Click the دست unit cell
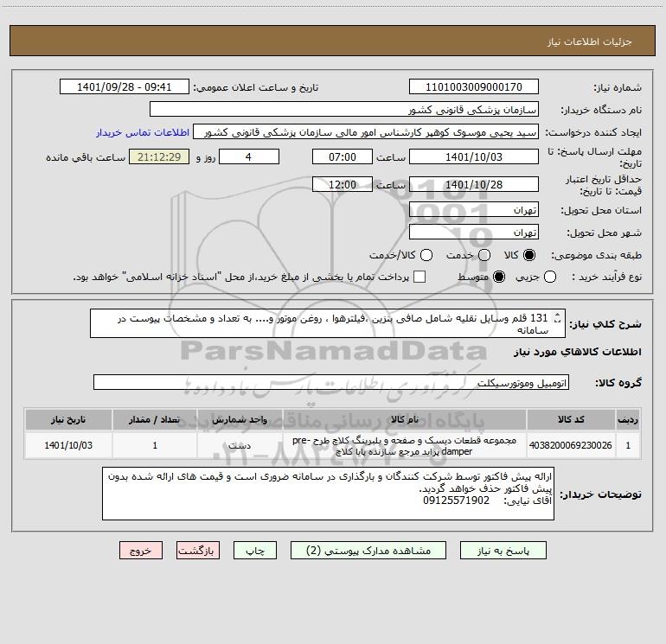 240,445
